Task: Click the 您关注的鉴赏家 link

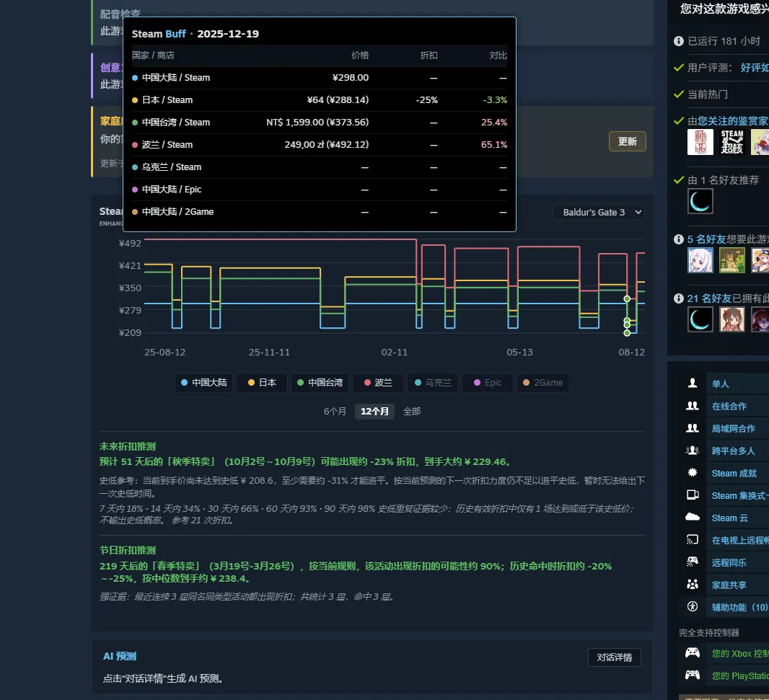Action: [733, 120]
